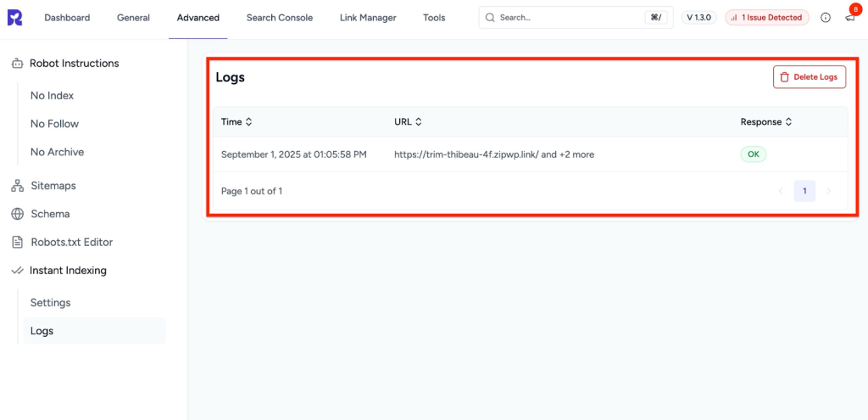The width and height of the screenshot is (868, 420).
Task: Open the No Follow page
Action: click(55, 124)
